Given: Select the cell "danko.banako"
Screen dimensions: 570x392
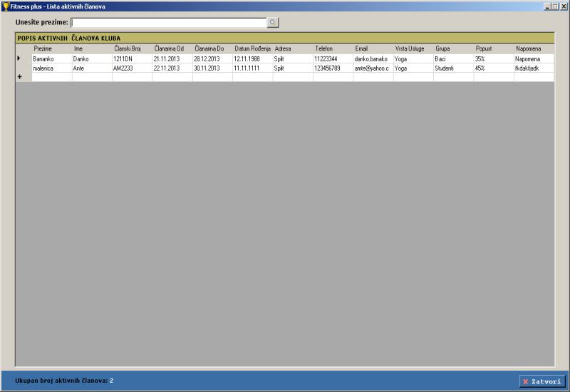Looking at the screenshot, I should coord(373,59).
